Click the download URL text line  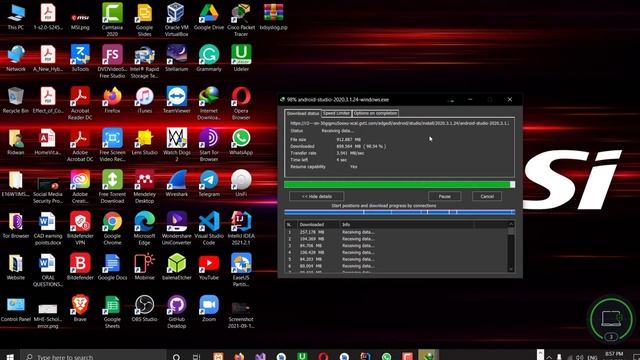click(x=399, y=123)
